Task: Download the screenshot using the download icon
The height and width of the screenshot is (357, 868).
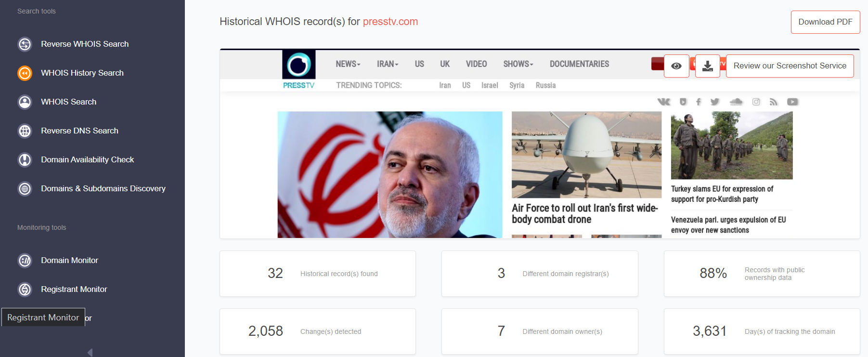Action: coord(708,66)
